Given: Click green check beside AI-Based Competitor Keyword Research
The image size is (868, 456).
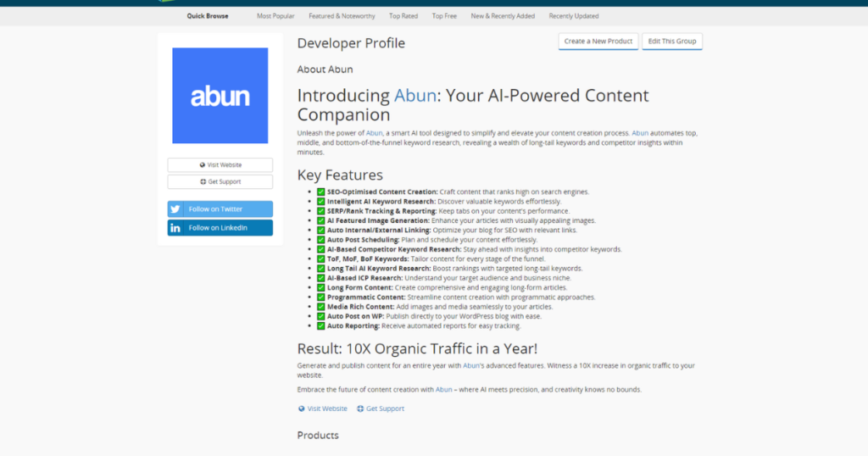Looking at the screenshot, I should (x=320, y=249).
